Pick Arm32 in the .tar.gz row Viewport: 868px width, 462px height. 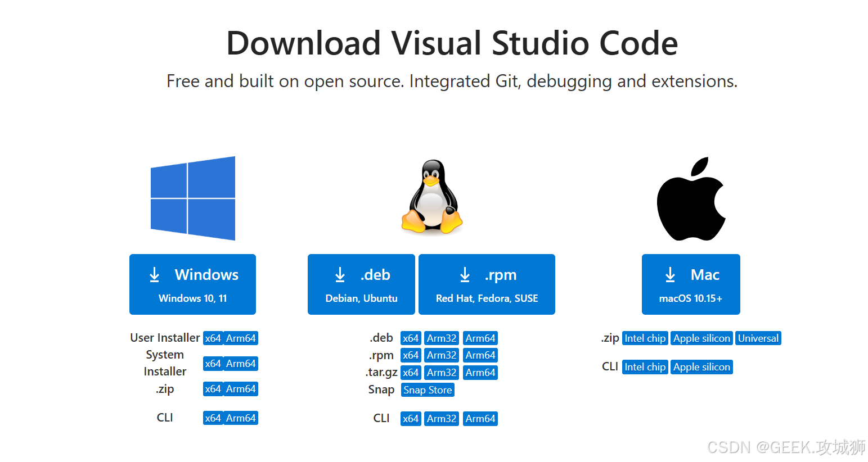pos(442,373)
